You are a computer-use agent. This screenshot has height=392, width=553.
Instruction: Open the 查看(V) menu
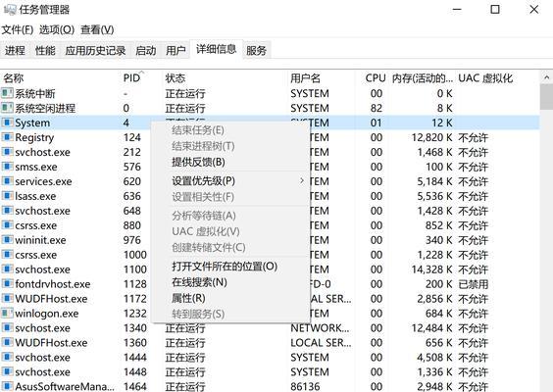(97, 30)
